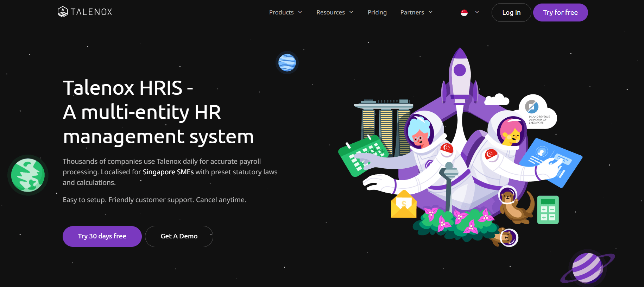Click the yellow dollar envelope icon

pos(404,205)
